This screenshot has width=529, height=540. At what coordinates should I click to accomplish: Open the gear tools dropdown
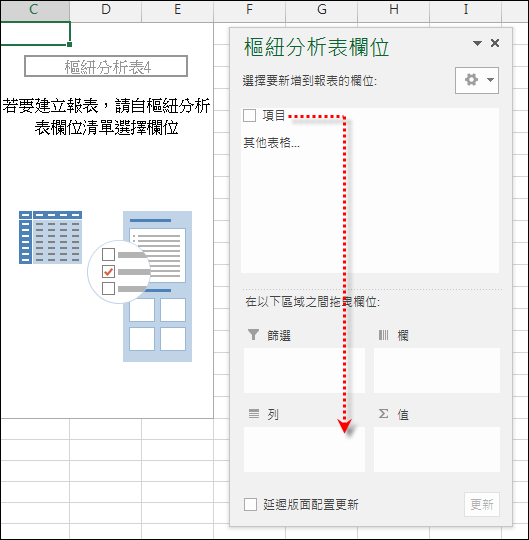click(x=477, y=80)
